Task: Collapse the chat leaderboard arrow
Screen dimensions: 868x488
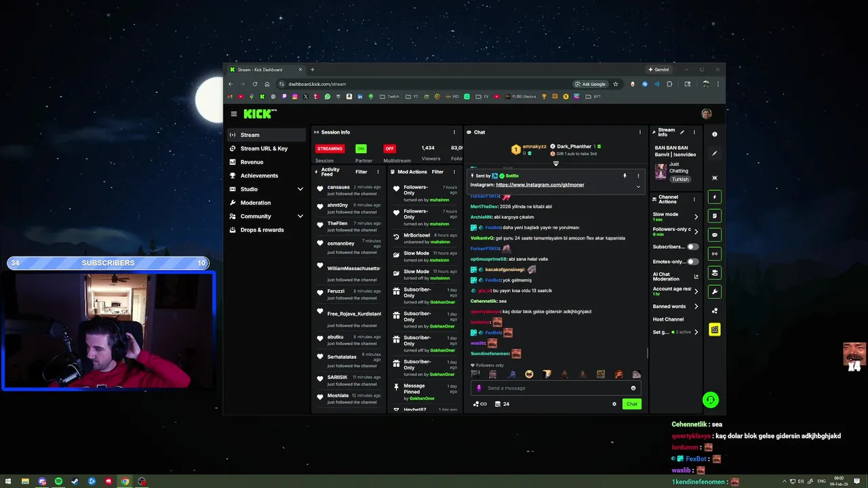Action: pos(556,163)
